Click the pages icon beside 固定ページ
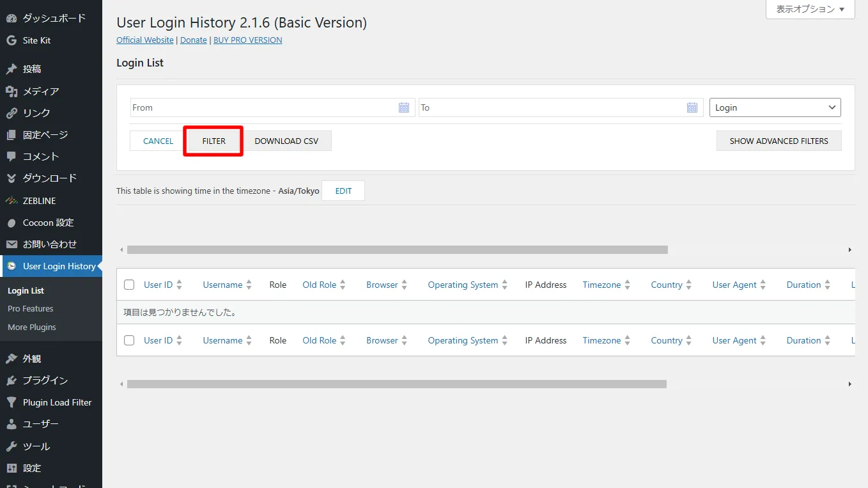 coord(11,135)
